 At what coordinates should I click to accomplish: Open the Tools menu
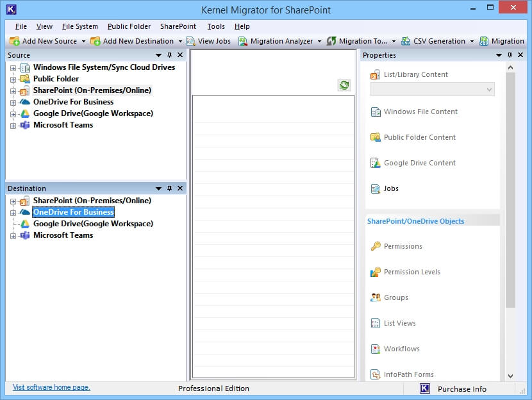pos(216,26)
